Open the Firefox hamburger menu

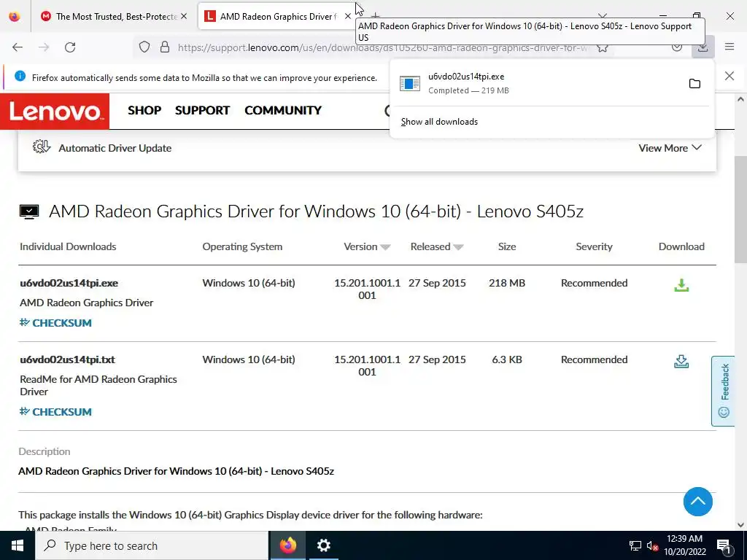pos(729,47)
